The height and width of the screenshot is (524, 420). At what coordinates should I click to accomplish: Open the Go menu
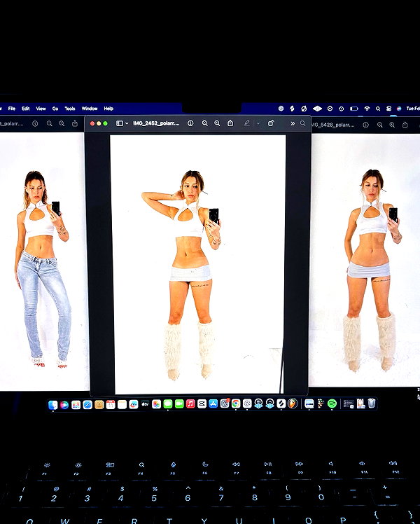(55, 109)
